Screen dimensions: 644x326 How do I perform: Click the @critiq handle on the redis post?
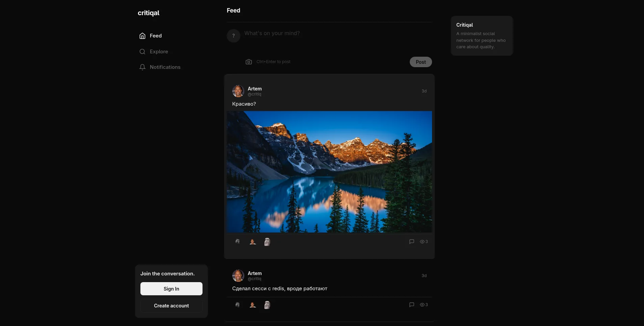[x=254, y=279]
